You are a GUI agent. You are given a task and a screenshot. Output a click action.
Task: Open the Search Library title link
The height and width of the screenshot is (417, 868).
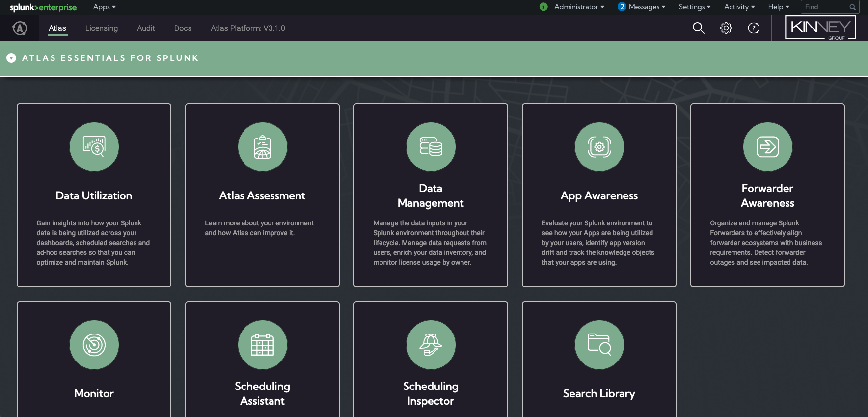click(599, 393)
